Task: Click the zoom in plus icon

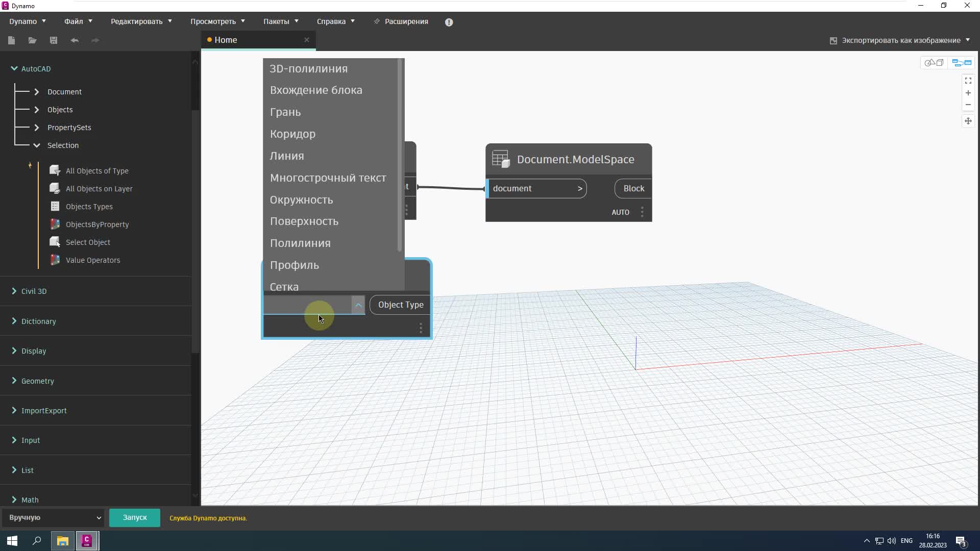Action: 968,93
